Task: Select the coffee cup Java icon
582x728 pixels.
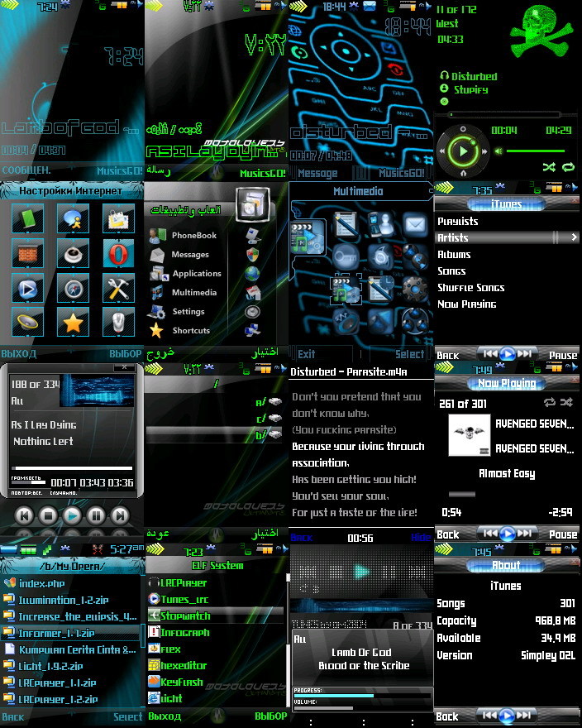Action: coord(73,254)
